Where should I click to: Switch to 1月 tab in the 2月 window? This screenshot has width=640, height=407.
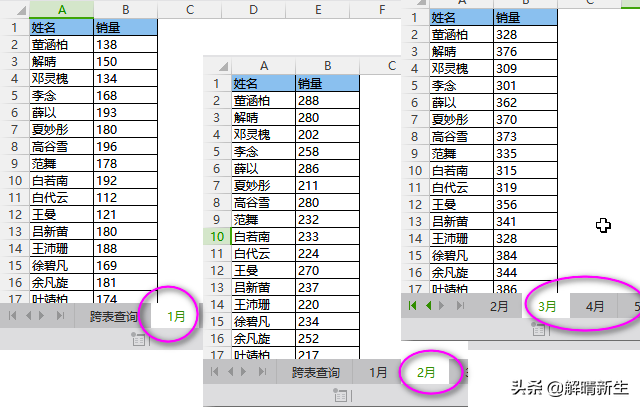(378, 372)
